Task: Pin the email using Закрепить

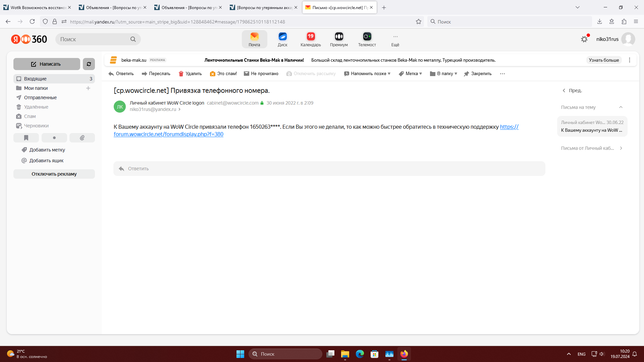Action: (x=478, y=74)
